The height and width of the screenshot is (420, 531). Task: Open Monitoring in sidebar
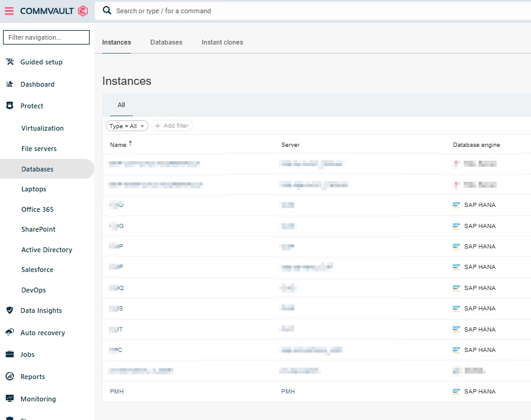click(38, 399)
